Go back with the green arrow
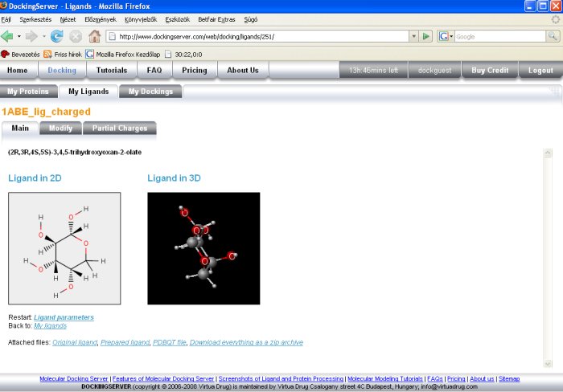 (6, 36)
